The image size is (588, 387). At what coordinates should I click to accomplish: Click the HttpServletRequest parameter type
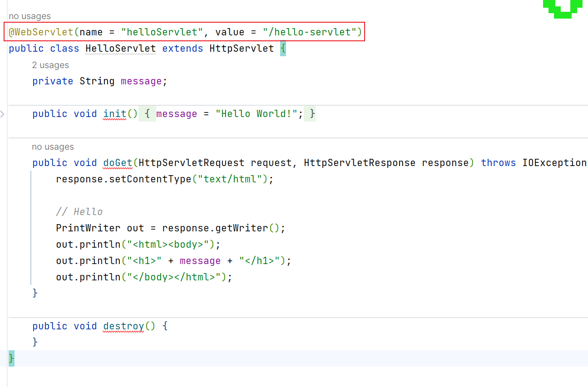192,163
